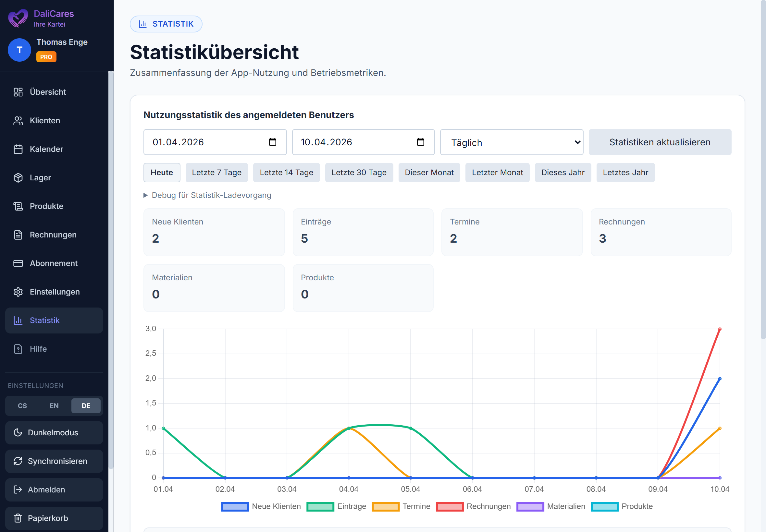The width and height of the screenshot is (766, 532).
Task: Switch to the Statistik section
Action: point(45,320)
